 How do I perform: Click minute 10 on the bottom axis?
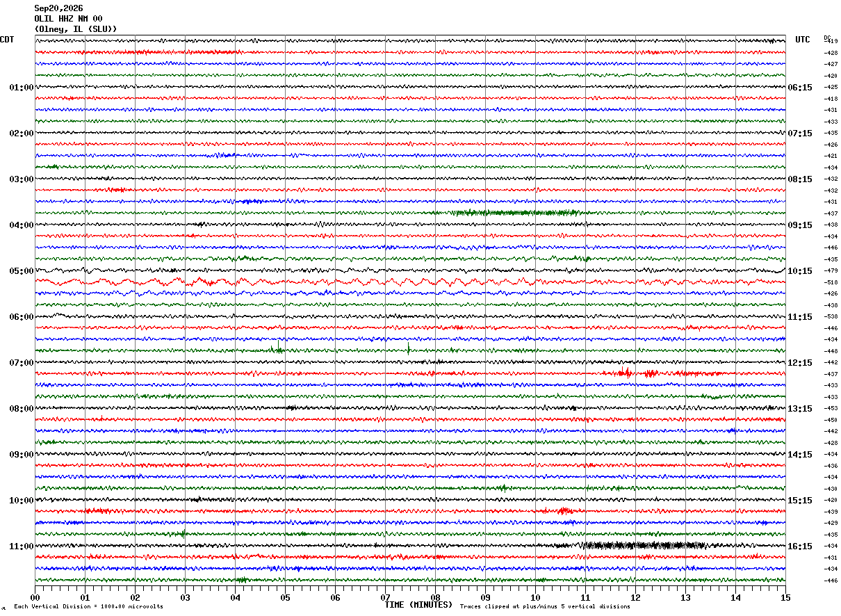click(535, 597)
